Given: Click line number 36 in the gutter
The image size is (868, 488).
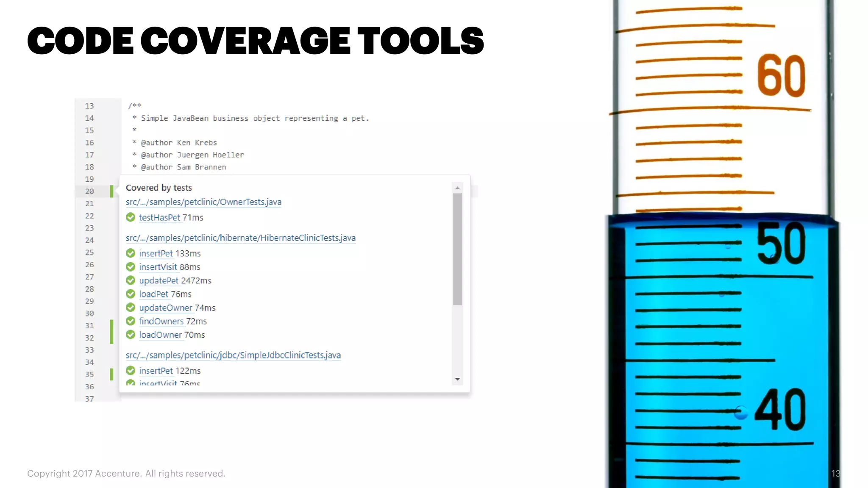Looking at the screenshot, I should pos(89,387).
